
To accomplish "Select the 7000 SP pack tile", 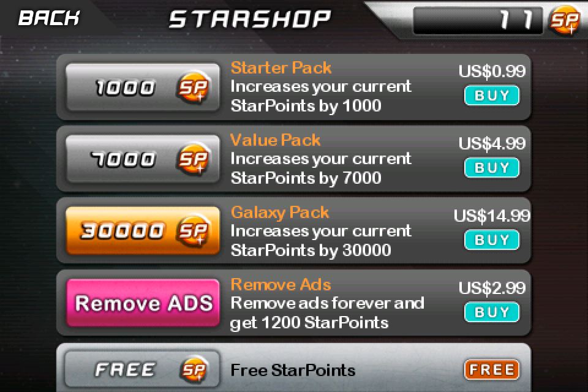I will coord(143,159).
